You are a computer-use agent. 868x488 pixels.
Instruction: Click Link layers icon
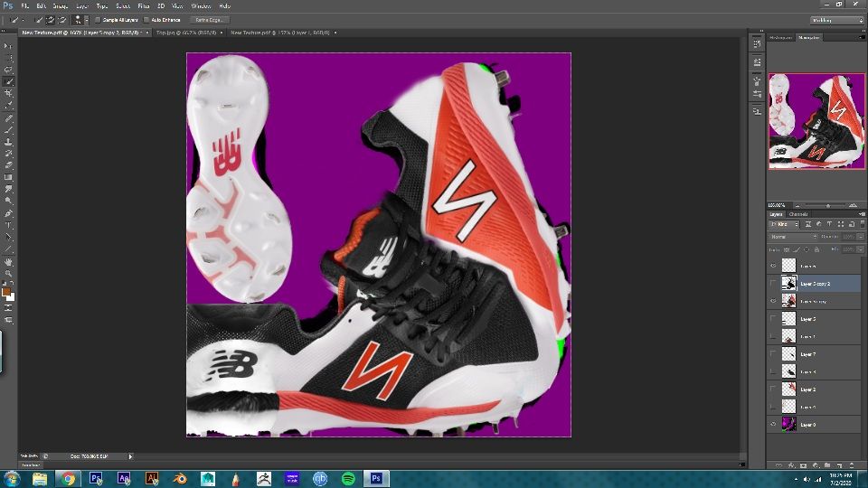pyautogui.click(x=778, y=465)
